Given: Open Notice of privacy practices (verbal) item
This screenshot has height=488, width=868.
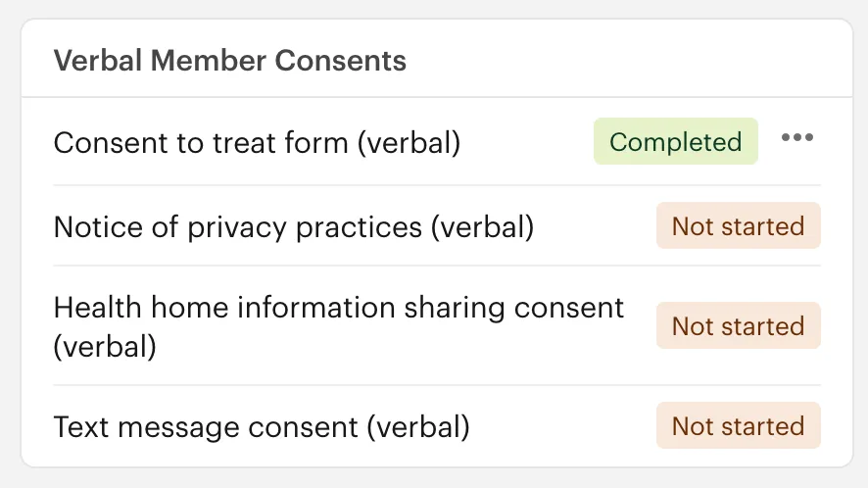Looking at the screenshot, I should click(x=293, y=227).
